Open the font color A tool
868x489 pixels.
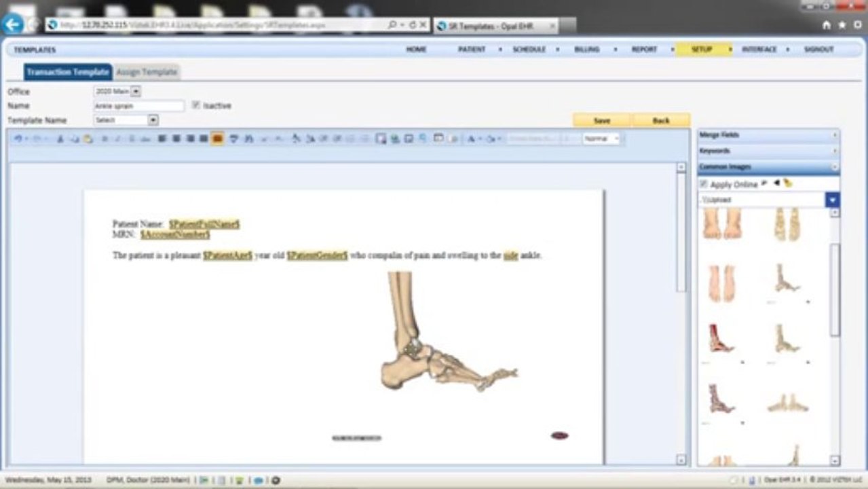[471, 139]
